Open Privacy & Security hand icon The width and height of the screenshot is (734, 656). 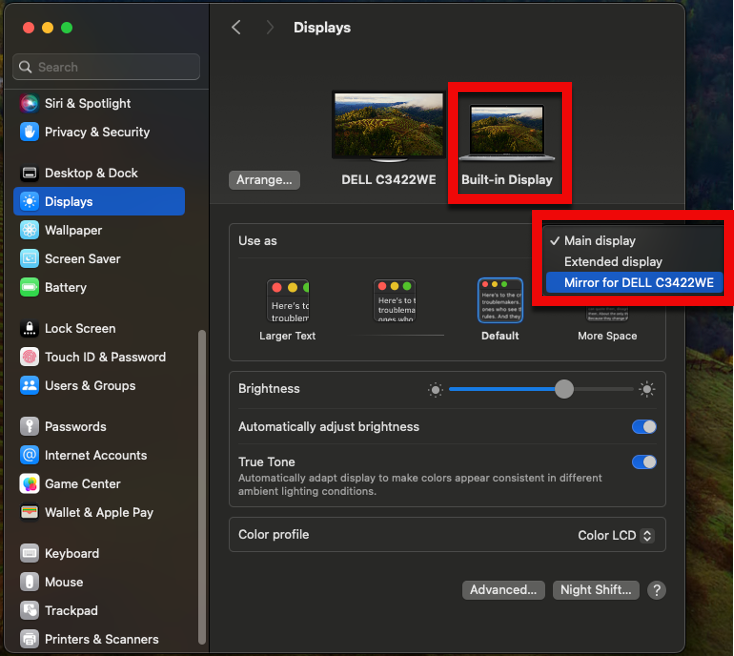(x=29, y=132)
